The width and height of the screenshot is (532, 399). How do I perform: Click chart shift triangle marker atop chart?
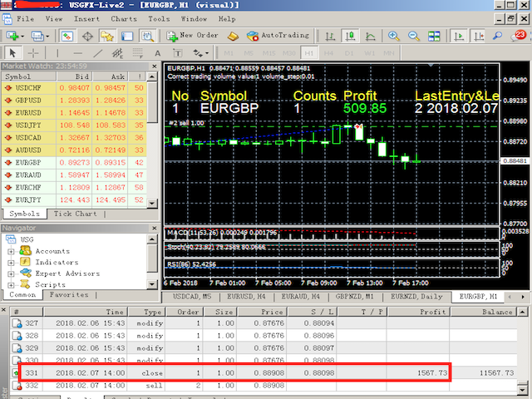click(x=431, y=65)
